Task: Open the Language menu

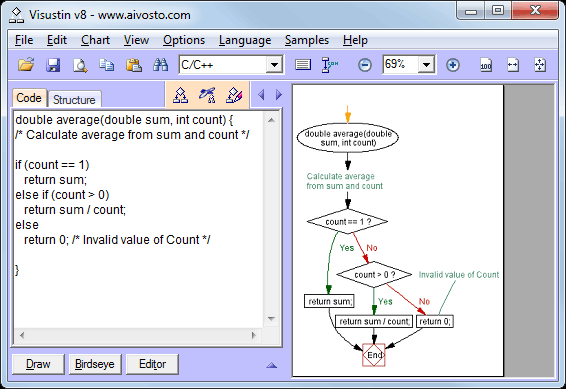Action: click(x=245, y=40)
